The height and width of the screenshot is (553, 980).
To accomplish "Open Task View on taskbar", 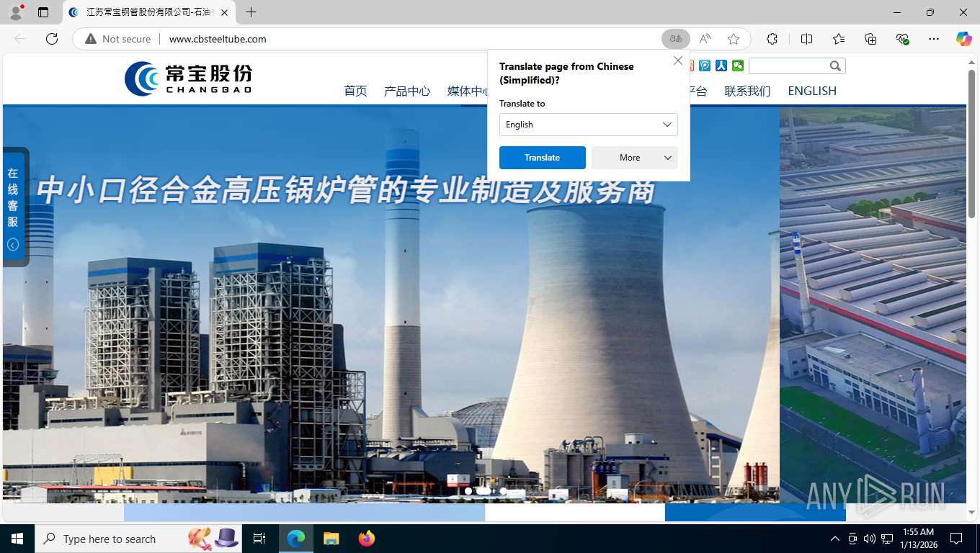I will [x=259, y=539].
